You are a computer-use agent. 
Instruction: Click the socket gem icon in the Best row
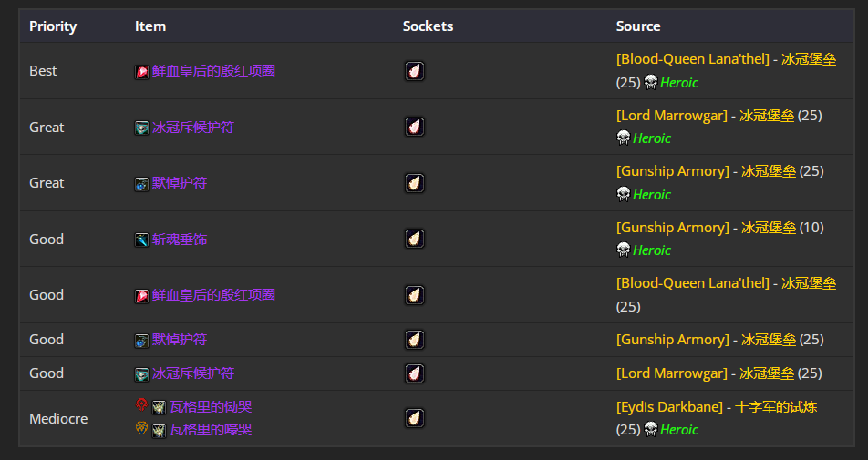coord(415,71)
